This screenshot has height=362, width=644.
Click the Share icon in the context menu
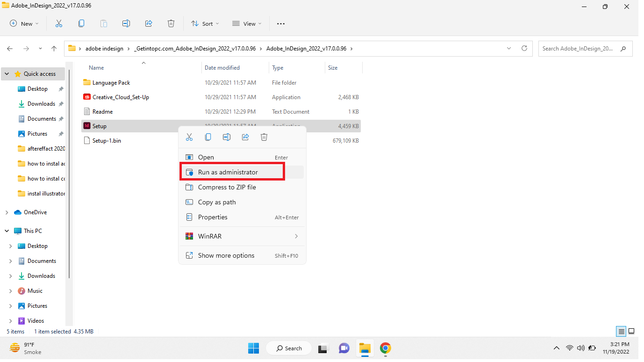point(245,137)
